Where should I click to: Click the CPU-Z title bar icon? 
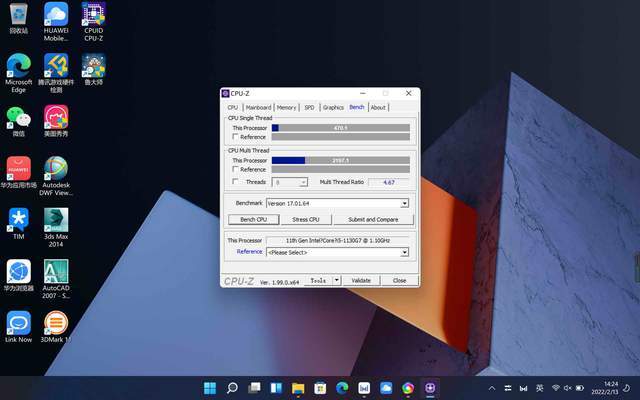click(225, 93)
